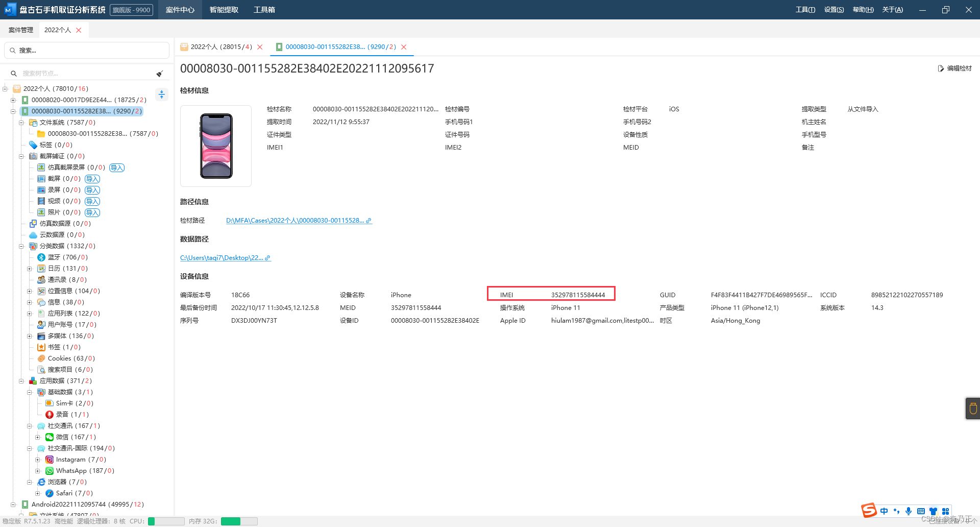Toggle the IME microphone voice input icon

click(909, 511)
